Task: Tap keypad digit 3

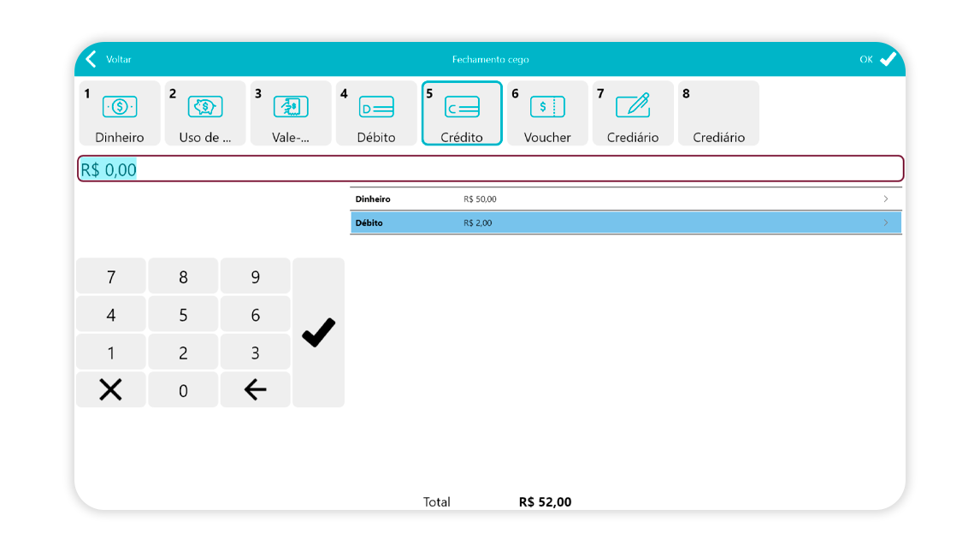Action: 255,353
